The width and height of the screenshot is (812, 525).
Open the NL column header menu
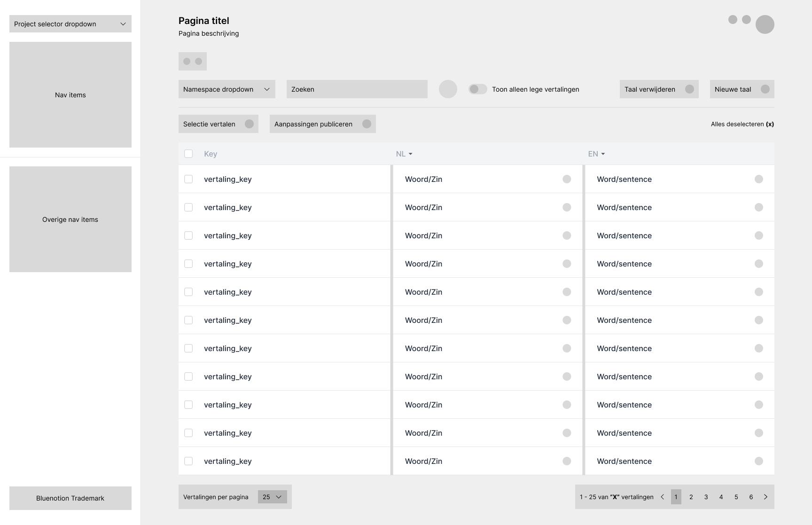[x=404, y=154]
